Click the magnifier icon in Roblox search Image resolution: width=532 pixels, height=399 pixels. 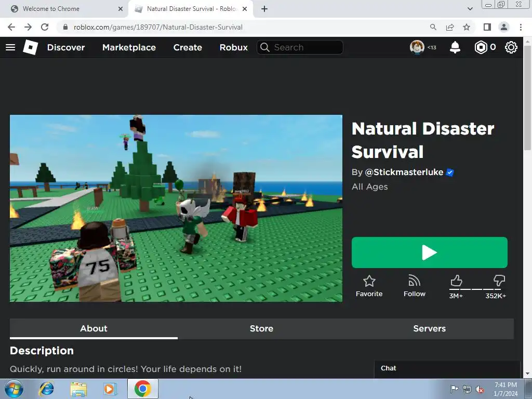265,47
